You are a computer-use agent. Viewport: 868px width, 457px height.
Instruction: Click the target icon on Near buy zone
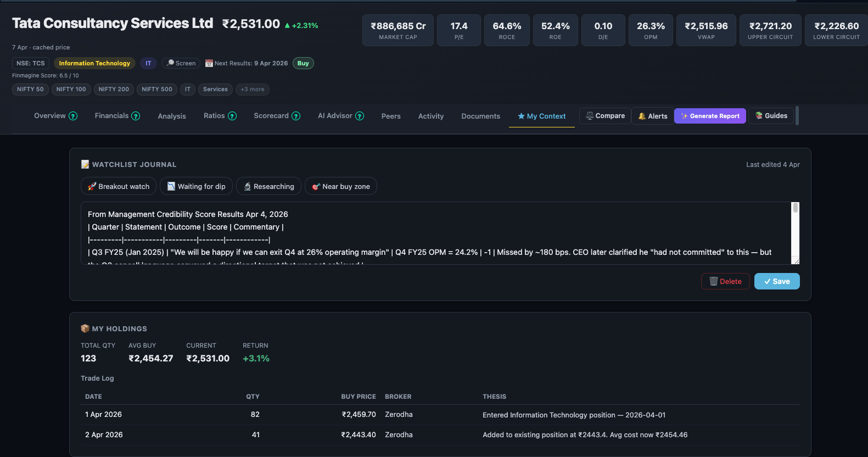tap(316, 187)
